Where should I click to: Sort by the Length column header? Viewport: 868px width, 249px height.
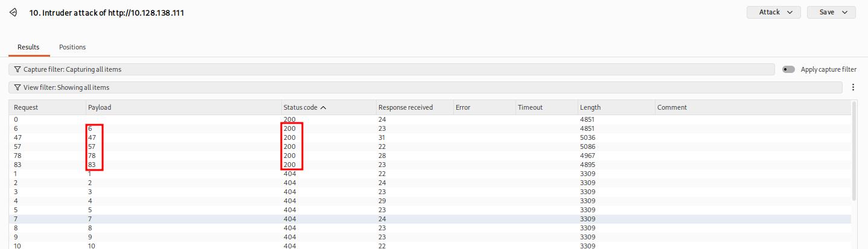590,107
